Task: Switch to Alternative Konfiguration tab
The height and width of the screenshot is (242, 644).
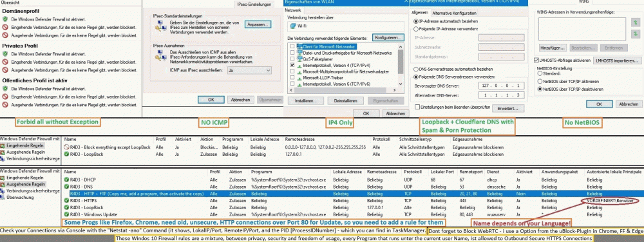Action: pyautogui.click(x=454, y=13)
